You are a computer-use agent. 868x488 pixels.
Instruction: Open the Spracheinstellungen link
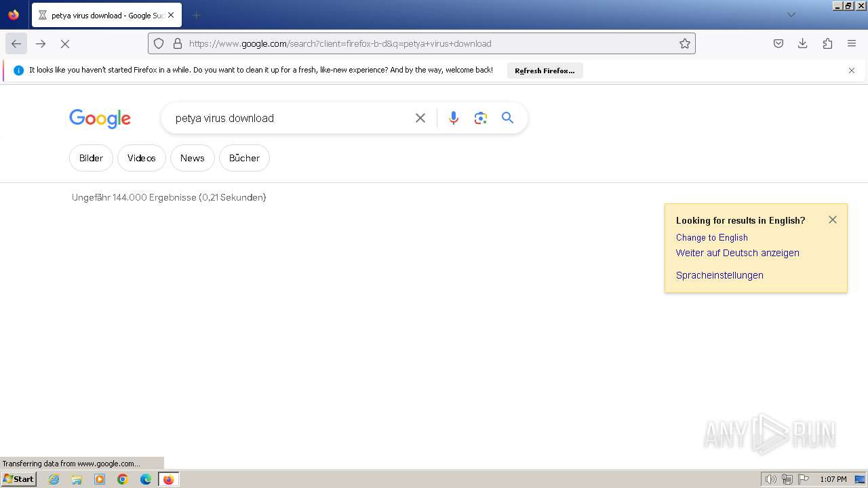(x=719, y=275)
